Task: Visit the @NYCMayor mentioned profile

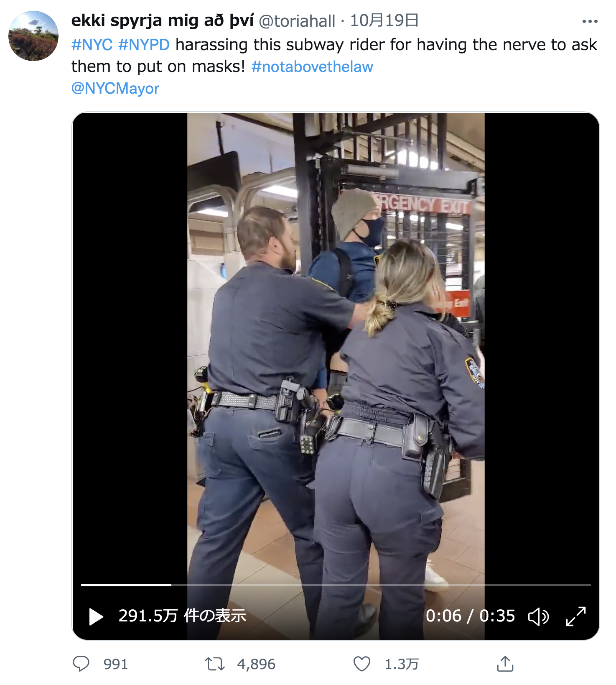Action: (x=115, y=88)
